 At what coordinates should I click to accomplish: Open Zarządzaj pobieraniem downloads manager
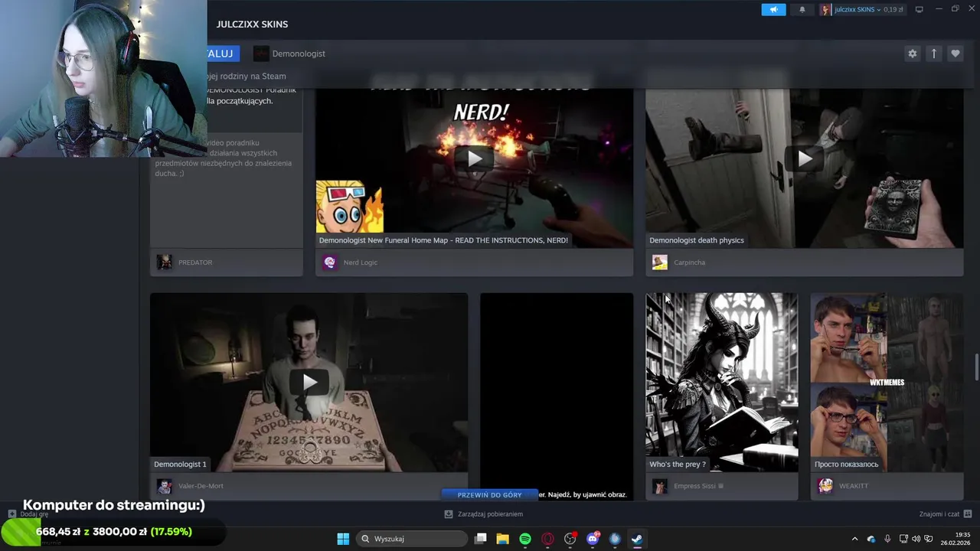click(x=483, y=514)
